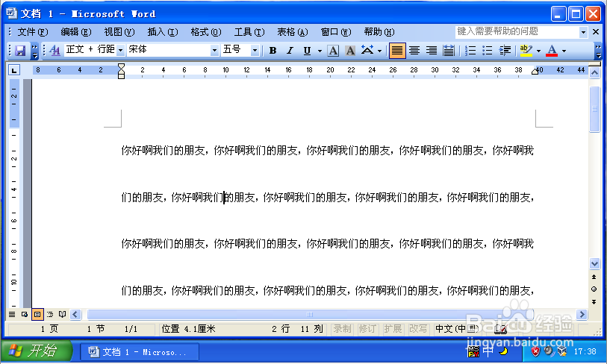
Task: Apply yellow highlight color
Action: pos(526,51)
